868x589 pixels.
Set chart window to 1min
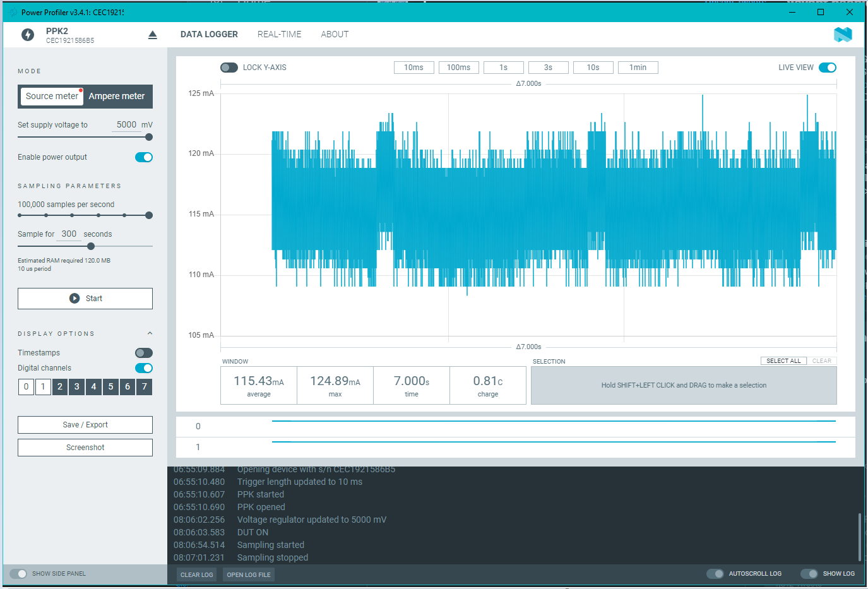(x=638, y=68)
